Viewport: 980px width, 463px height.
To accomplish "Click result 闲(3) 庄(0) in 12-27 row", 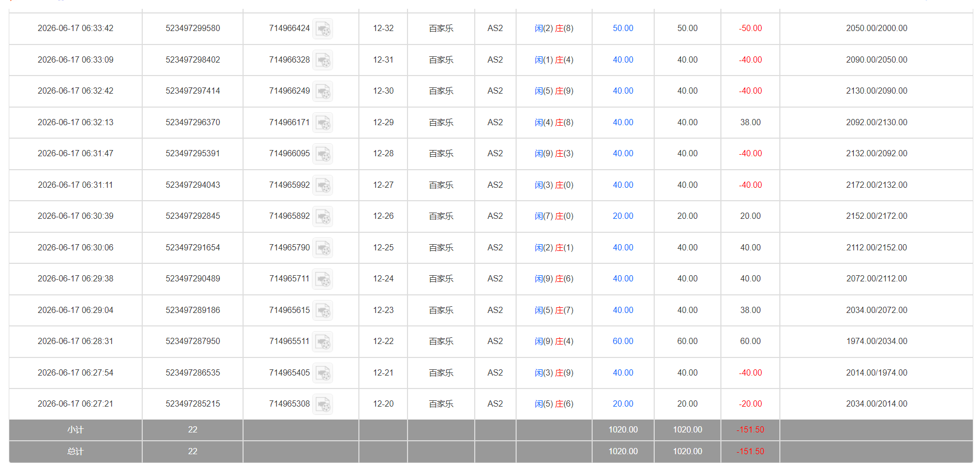I will tap(554, 185).
